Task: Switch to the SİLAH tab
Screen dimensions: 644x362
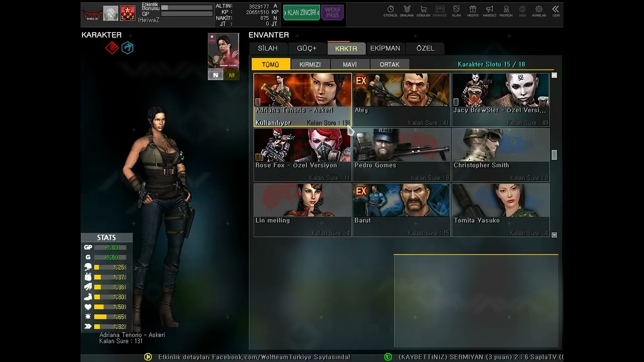Action: 268,48
